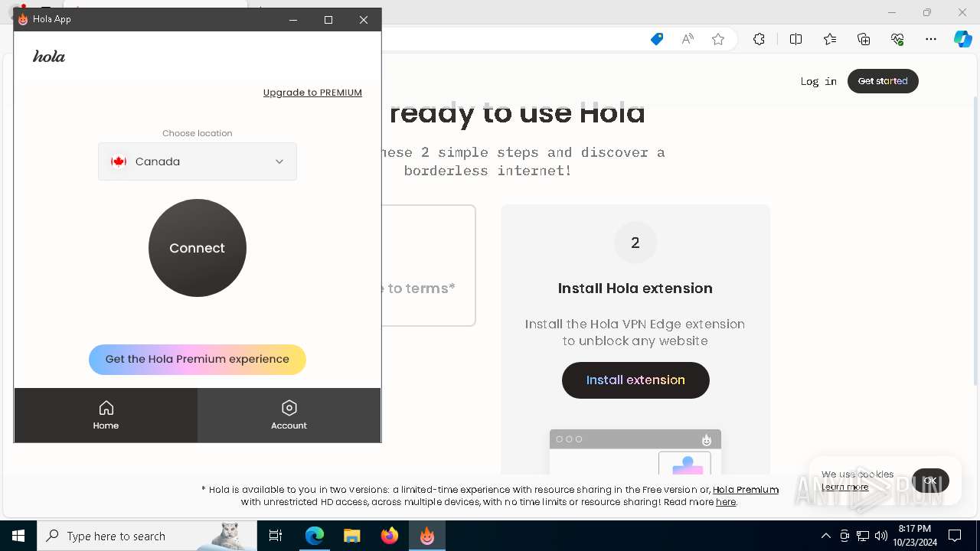The height and width of the screenshot is (551, 980).
Task: Open the Copilot icon in Edge
Action: [963, 39]
